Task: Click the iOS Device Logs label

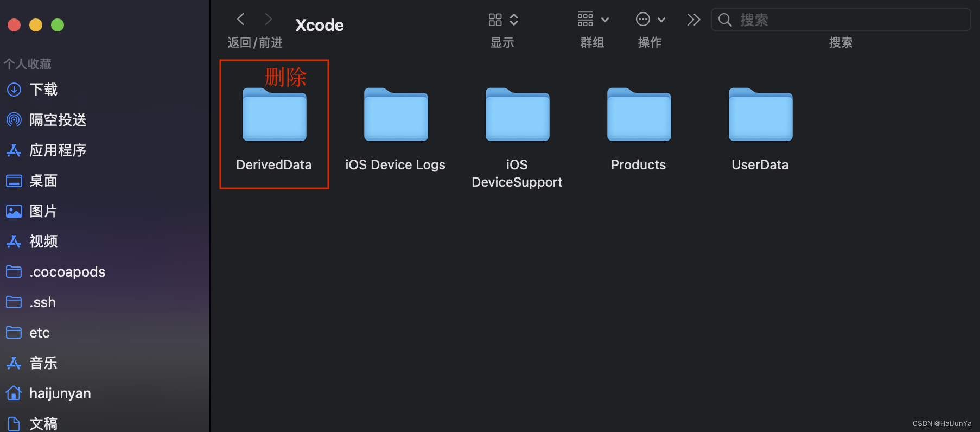Action: (395, 165)
